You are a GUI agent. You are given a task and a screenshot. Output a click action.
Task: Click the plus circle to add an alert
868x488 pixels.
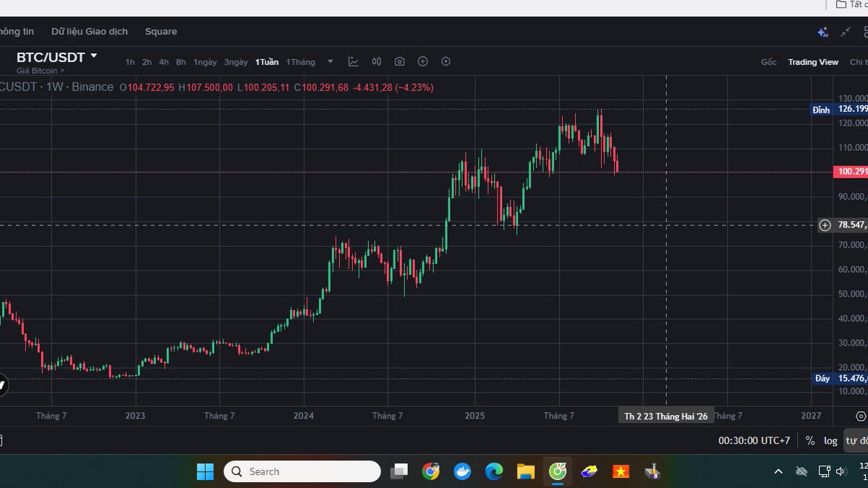click(423, 61)
